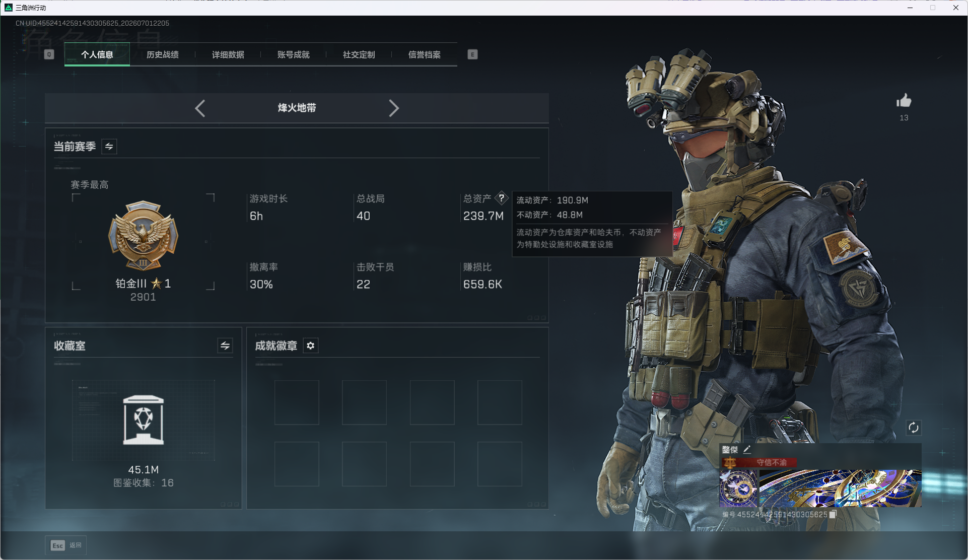Select first empty achievement badge slot
This screenshot has height=560, width=968.
click(297, 402)
